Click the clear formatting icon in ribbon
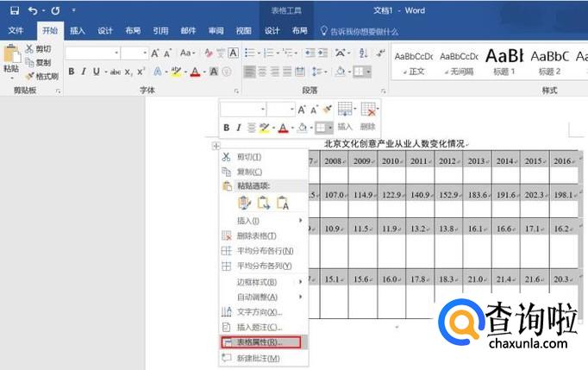This screenshot has width=588, height=370. click(x=209, y=53)
